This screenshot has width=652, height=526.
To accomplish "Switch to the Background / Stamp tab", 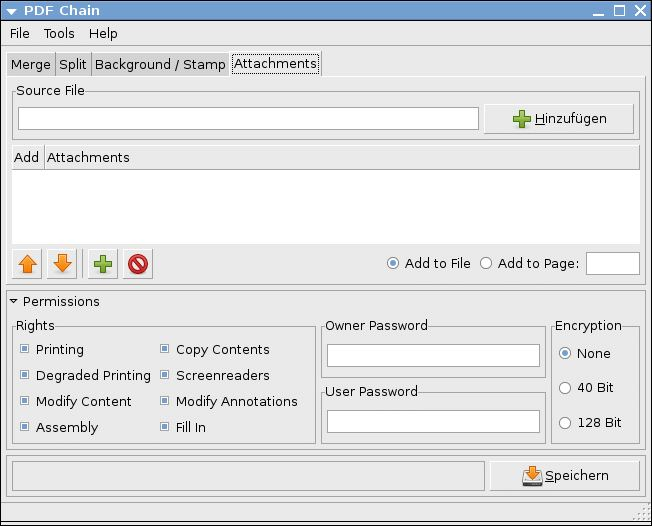I will (x=160, y=64).
